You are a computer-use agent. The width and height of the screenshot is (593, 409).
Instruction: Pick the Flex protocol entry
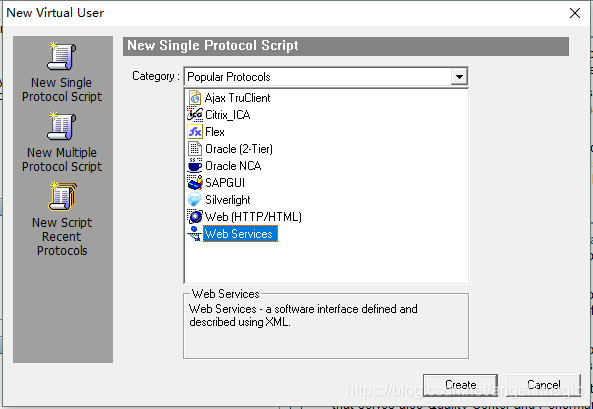215,132
